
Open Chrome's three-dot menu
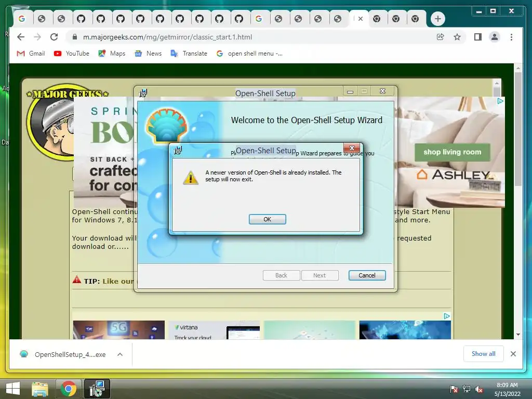pos(511,37)
